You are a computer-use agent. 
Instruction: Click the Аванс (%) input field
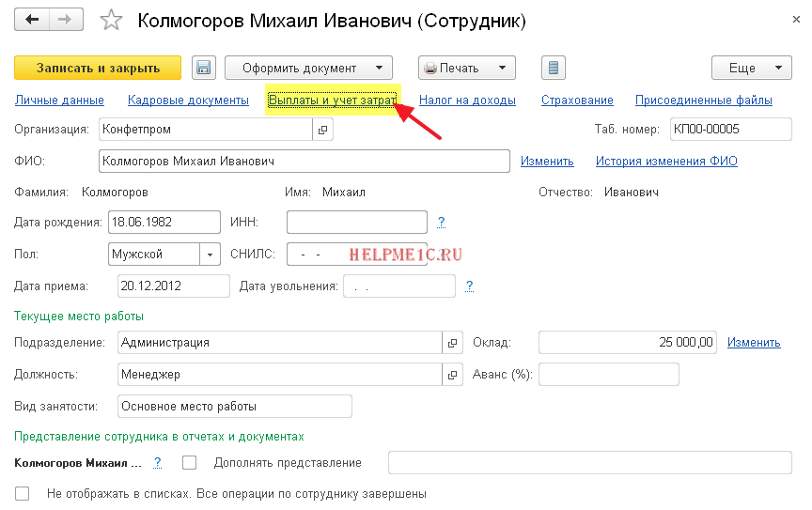608,375
